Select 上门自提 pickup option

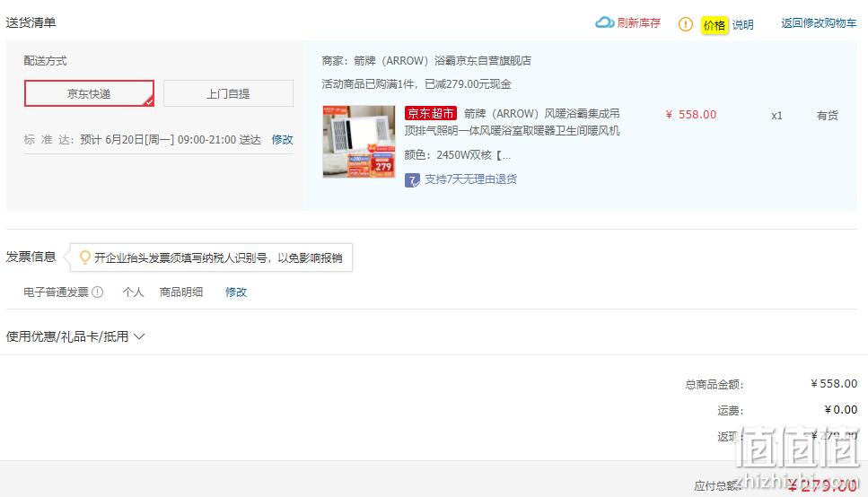(228, 93)
